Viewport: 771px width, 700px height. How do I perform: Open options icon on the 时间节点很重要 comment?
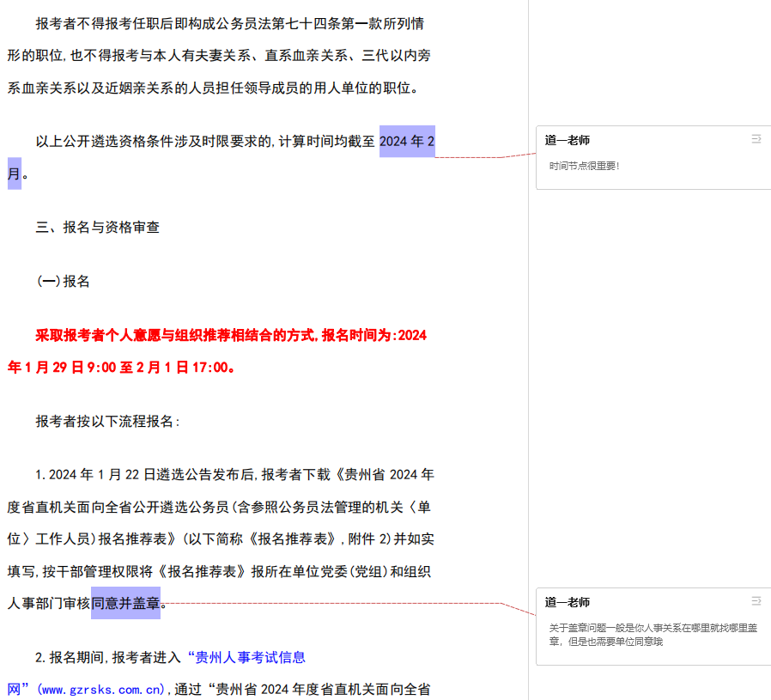pyautogui.click(x=756, y=139)
